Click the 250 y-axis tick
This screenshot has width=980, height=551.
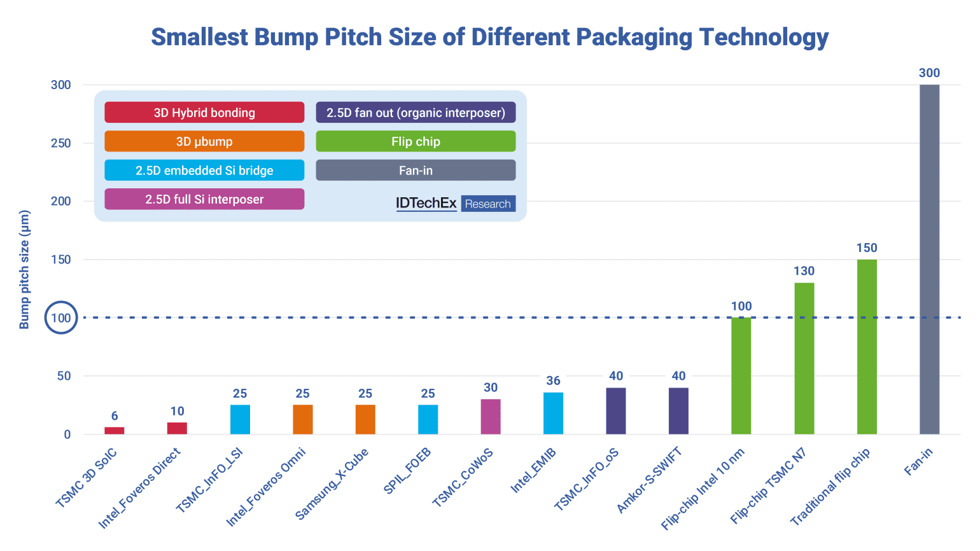(61, 143)
